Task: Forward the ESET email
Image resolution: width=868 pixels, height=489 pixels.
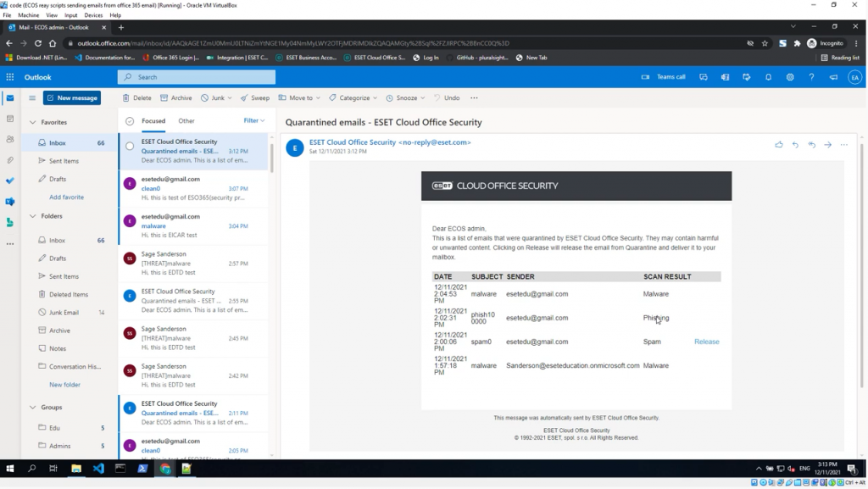Action: click(827, 144)
